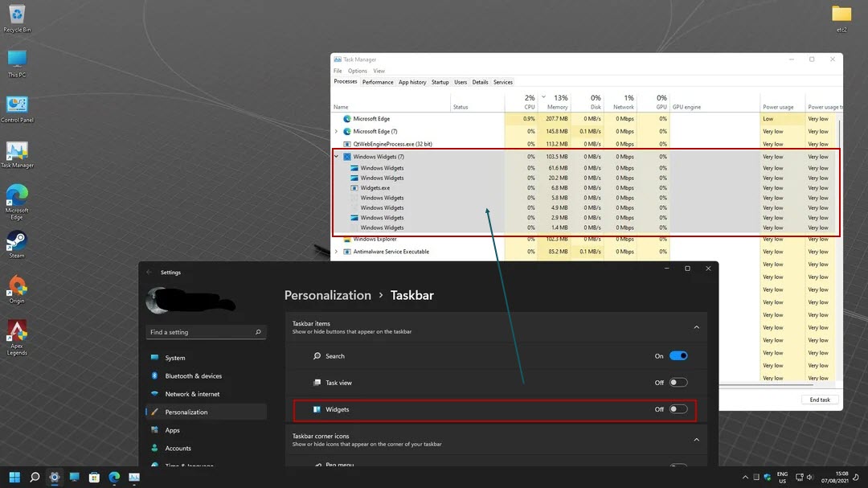Open Control Panel desktop icon
The height and width of the screenshot is (488, 868).
(17, 109)
